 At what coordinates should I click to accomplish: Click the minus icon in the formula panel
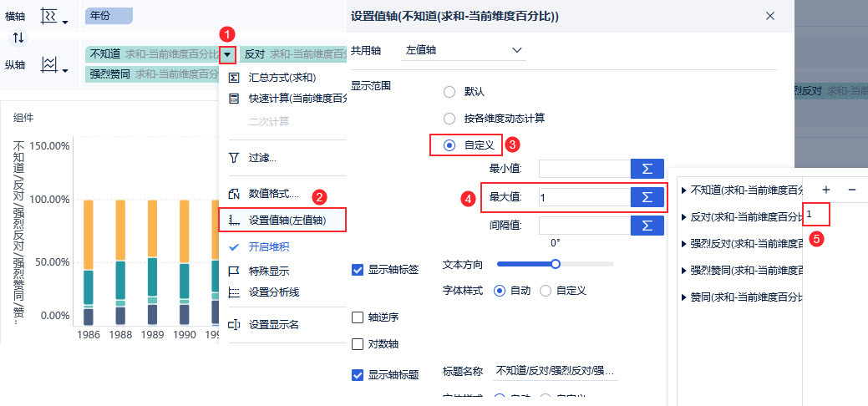pyautogui.click(x=852, y=190)
